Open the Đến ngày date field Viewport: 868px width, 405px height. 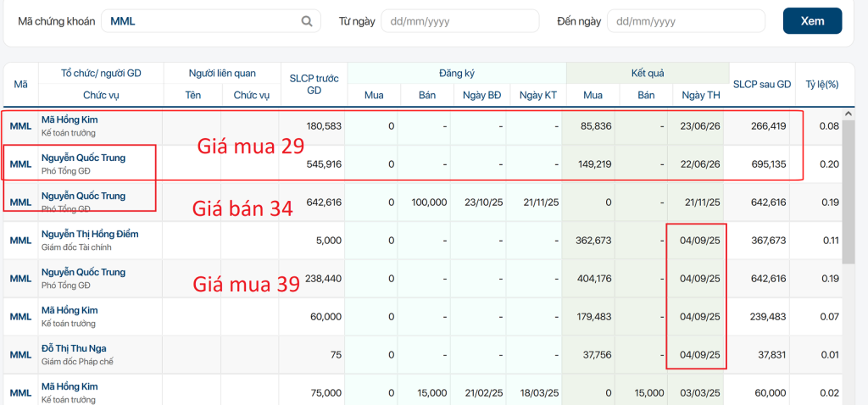click(x=686, y=21)
